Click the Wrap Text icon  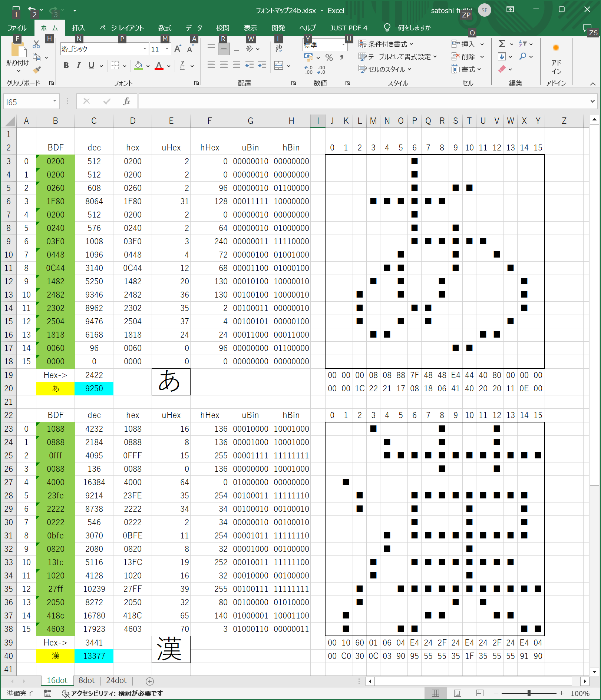pyautogui.click(x=279, y=49)
